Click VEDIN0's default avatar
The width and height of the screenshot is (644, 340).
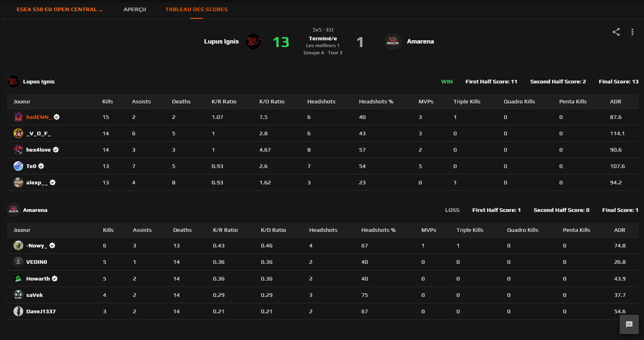(x=18, y=262)
